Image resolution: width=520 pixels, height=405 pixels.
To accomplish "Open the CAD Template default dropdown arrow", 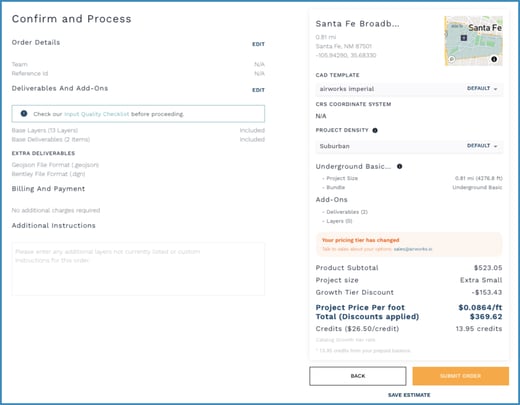I will (495, 89).
